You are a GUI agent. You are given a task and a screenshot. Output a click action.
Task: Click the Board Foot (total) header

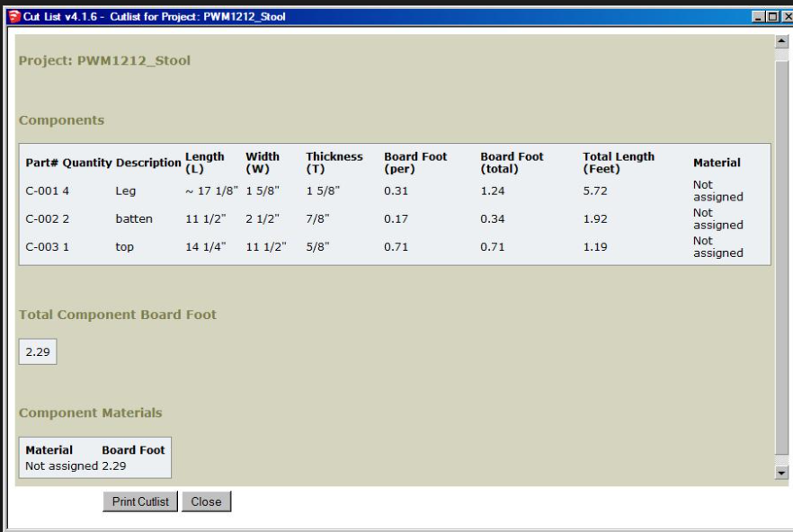click(512, 163)
